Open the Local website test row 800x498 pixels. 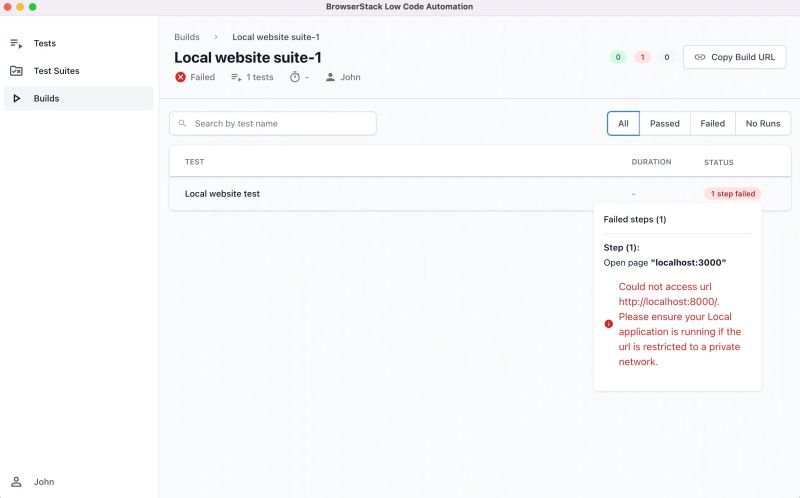coord(480,194)
